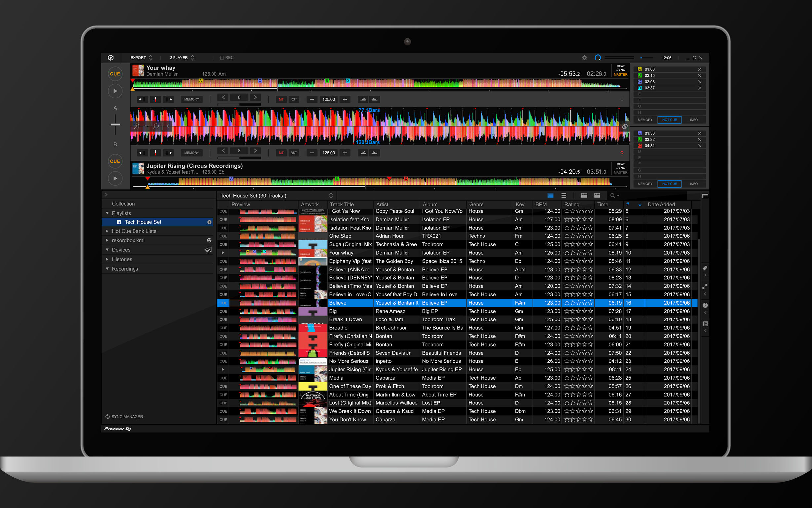Increase the top deck tempo with plus
812x508 pixels.
pos(345,99)
